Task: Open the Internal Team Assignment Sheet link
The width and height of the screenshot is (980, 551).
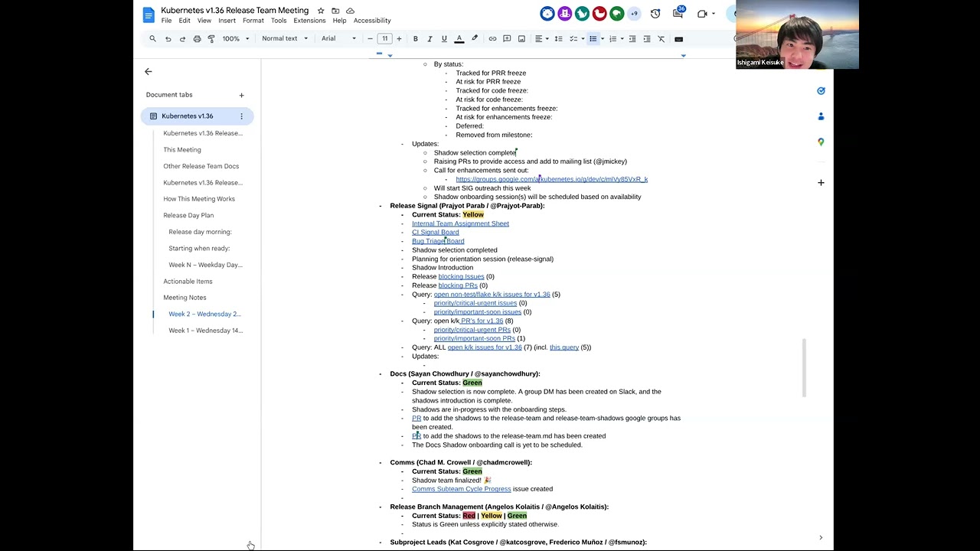Action: [460, 223]
